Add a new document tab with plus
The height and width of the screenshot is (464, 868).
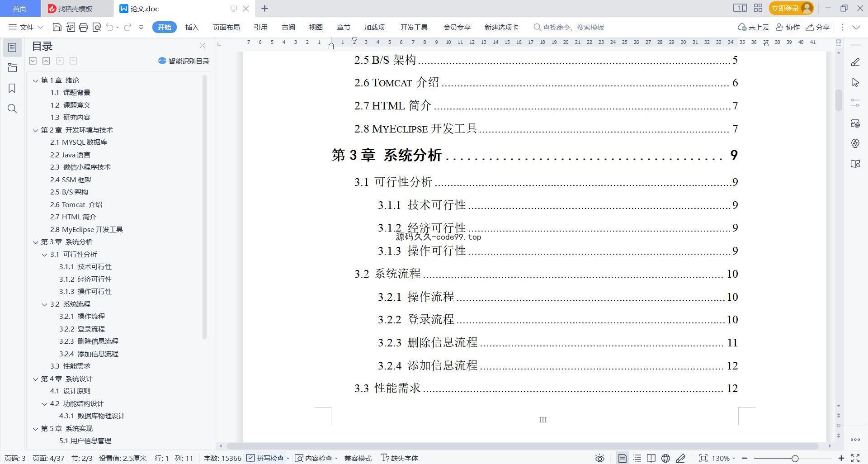point(265,8)
